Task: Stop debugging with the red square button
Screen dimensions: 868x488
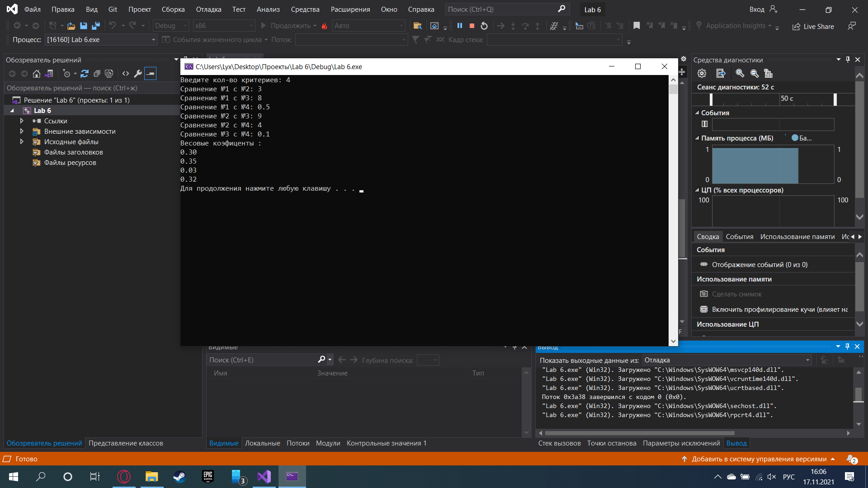Action: [x=472, y=26]
